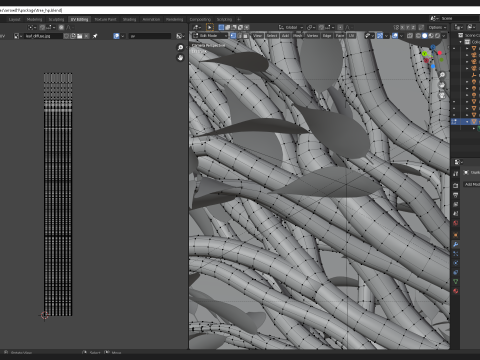Open the Material properties tab icon
480x360 pixels.
pos(455,291)
